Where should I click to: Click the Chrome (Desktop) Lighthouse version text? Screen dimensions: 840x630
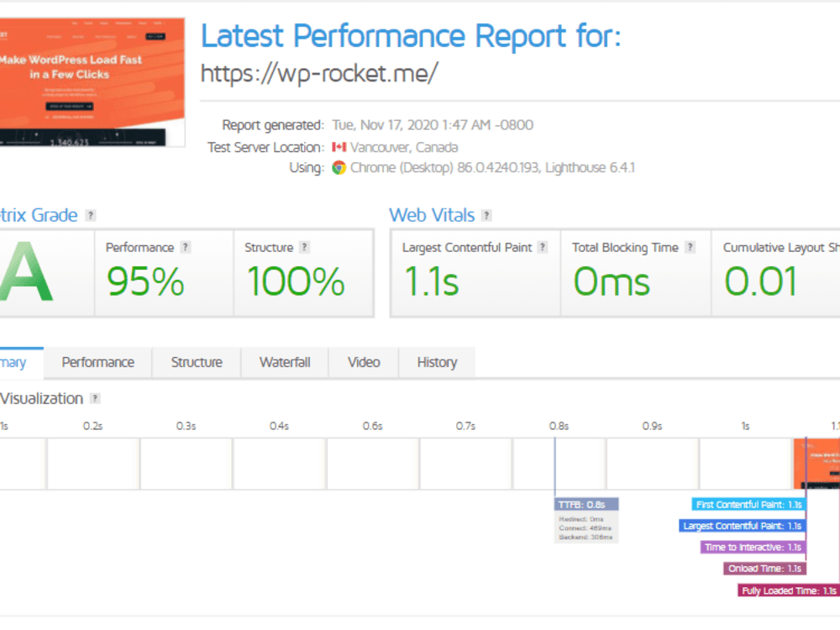click(x=492, y=168)
